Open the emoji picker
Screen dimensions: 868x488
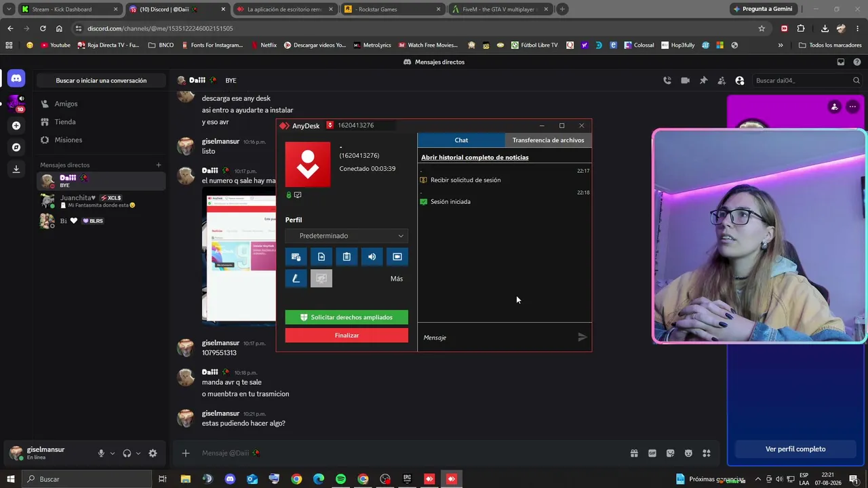tap(688, 453)
